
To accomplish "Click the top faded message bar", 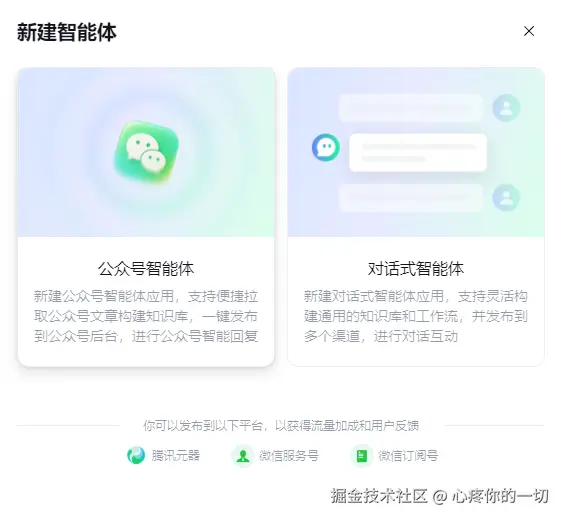I will 411,108.
